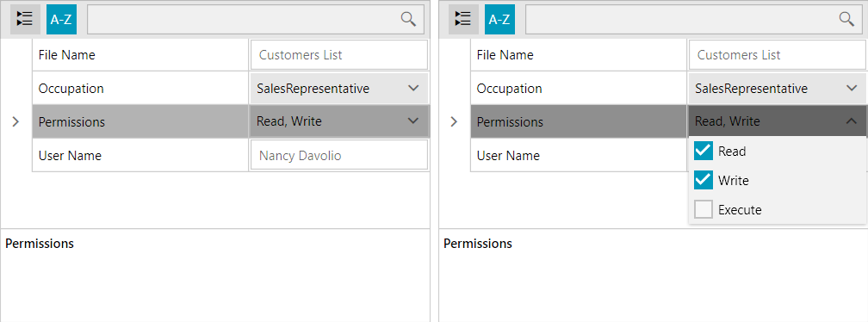Select the Permissions row label in right panel
The width and height of the screenshot is (868, 322).
[x=511, y=122]
